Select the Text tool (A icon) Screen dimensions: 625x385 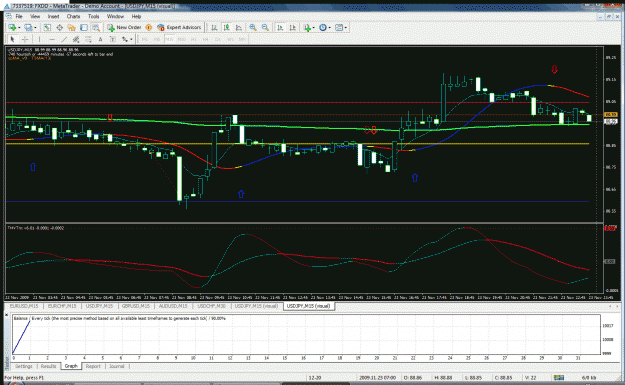[100, 39]
